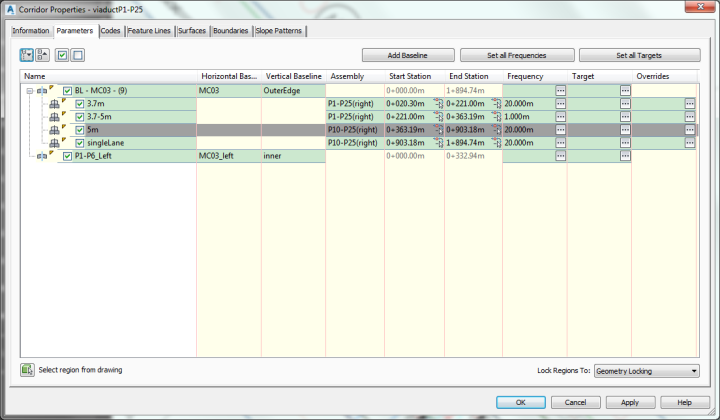Select the P10-P25(right) assembly of singleLane
This screenshot has height=420, width=720.
(355, 143)
